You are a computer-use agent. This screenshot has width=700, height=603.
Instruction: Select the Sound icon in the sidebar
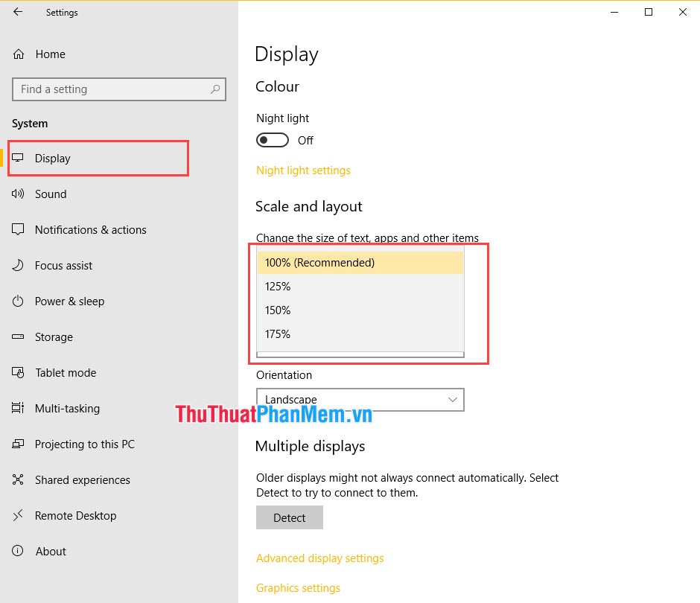[18, 194]
